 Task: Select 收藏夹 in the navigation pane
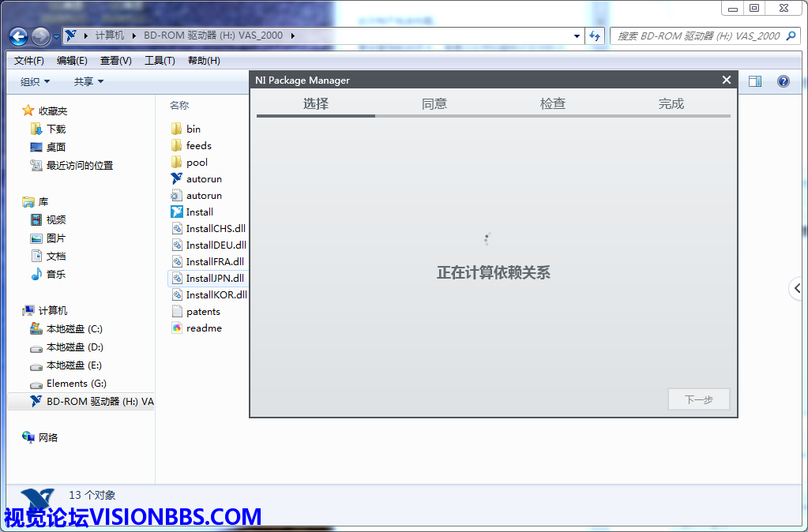click(53, 111)
